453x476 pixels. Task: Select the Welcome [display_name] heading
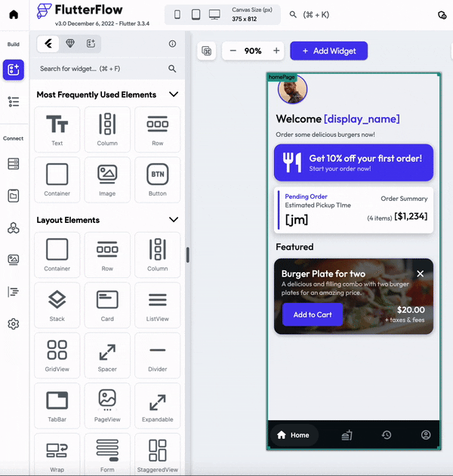337,119
